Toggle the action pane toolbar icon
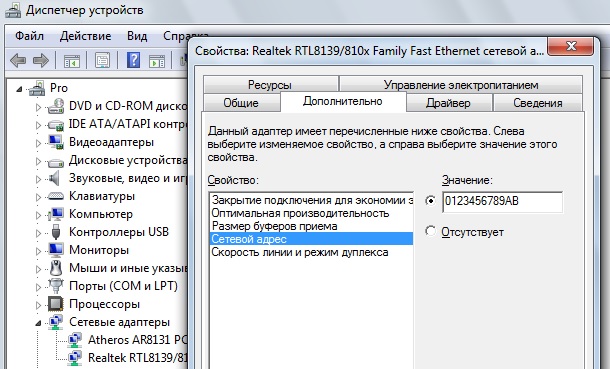This screenshot has height=369, width=610. pos(157,61)
